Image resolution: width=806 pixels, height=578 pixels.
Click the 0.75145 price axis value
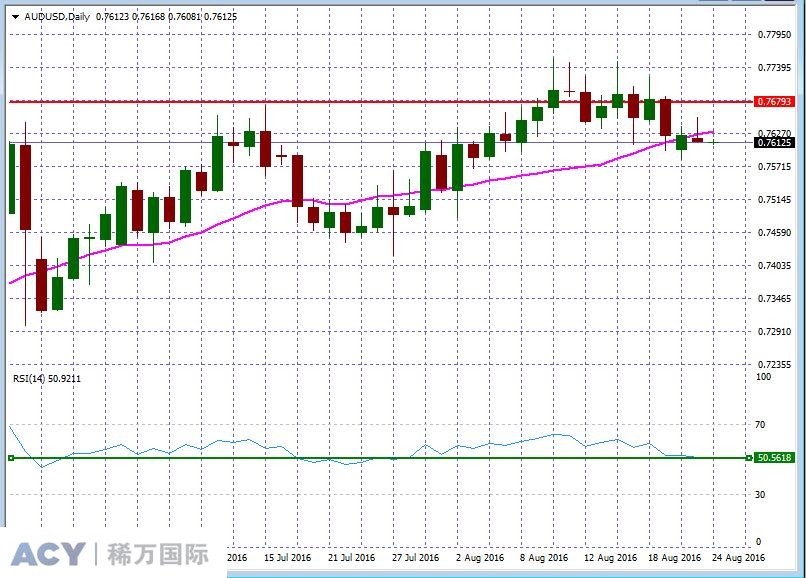point(775,200)
